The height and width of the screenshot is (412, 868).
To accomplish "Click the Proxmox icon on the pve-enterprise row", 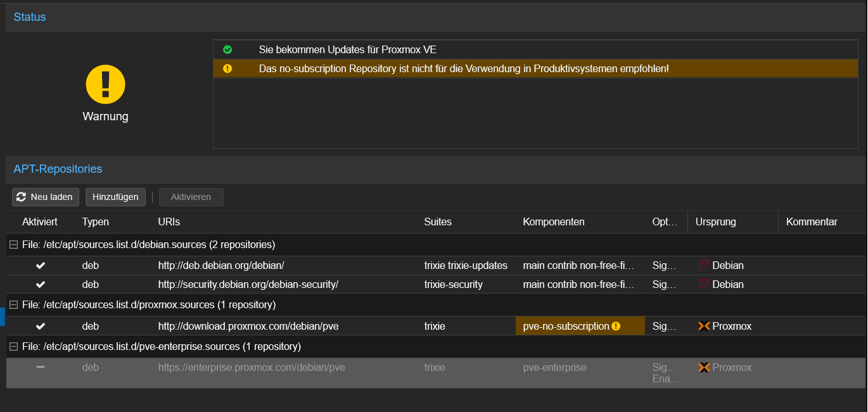I will [x=705, y=367].
